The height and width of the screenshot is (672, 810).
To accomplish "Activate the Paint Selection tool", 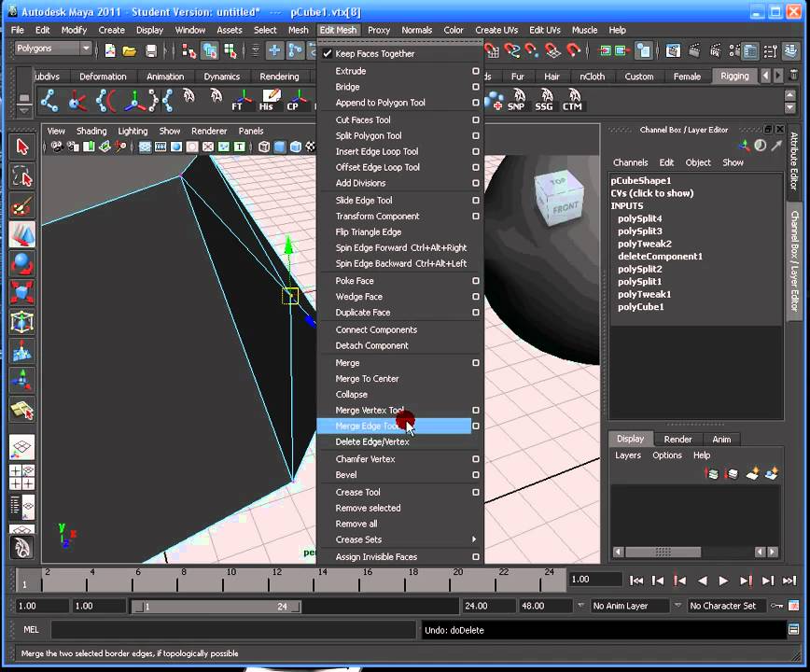I will [x=21, y=206].
